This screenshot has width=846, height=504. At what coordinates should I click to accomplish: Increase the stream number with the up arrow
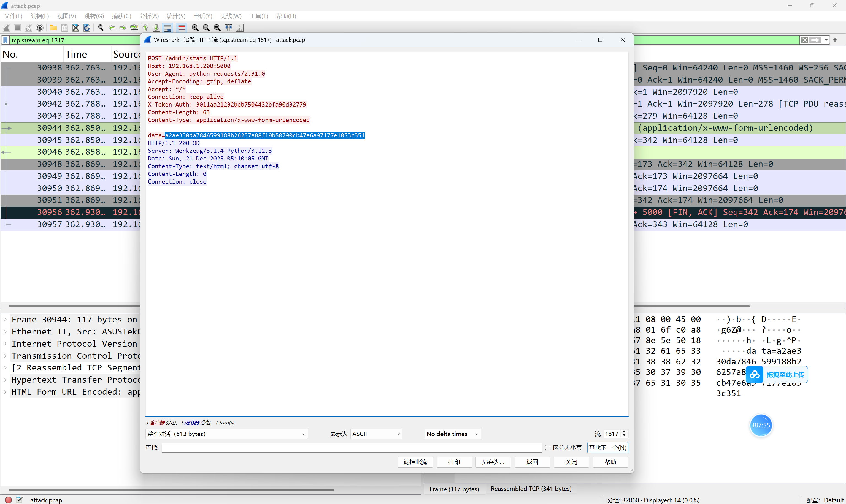(x=624, y=432)
